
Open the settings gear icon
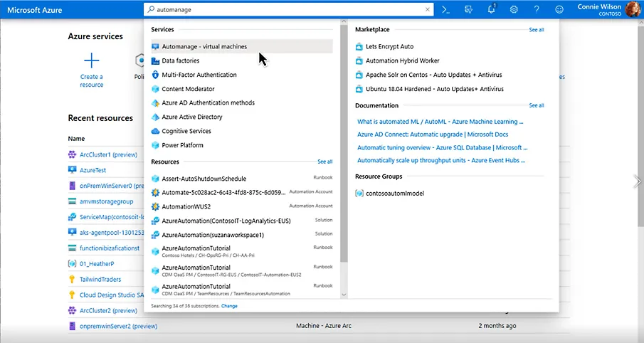click(x=514, y=10)
